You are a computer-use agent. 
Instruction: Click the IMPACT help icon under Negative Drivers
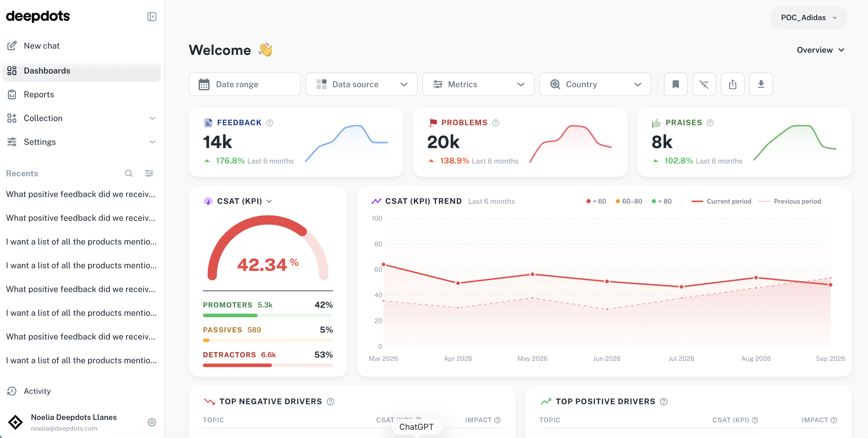(x=497, y=420)
